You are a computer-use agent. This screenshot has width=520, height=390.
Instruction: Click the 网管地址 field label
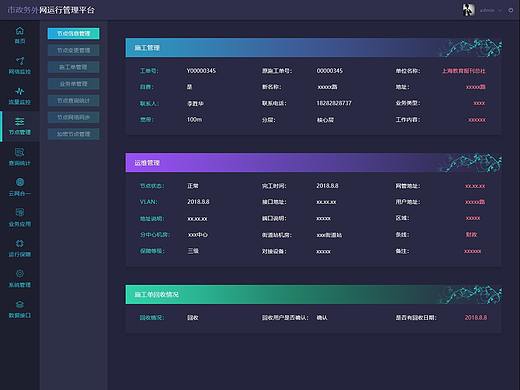point(408,186)
